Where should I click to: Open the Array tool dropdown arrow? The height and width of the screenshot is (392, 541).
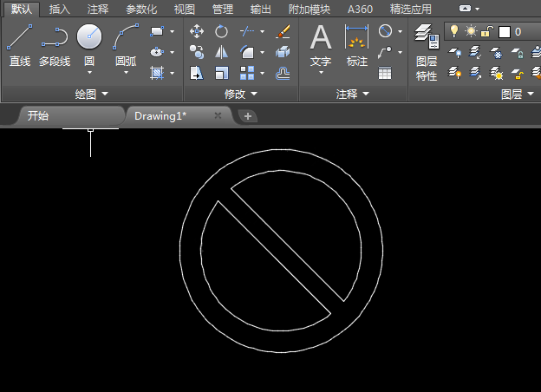pyautogui.click(x=262, y=73)
